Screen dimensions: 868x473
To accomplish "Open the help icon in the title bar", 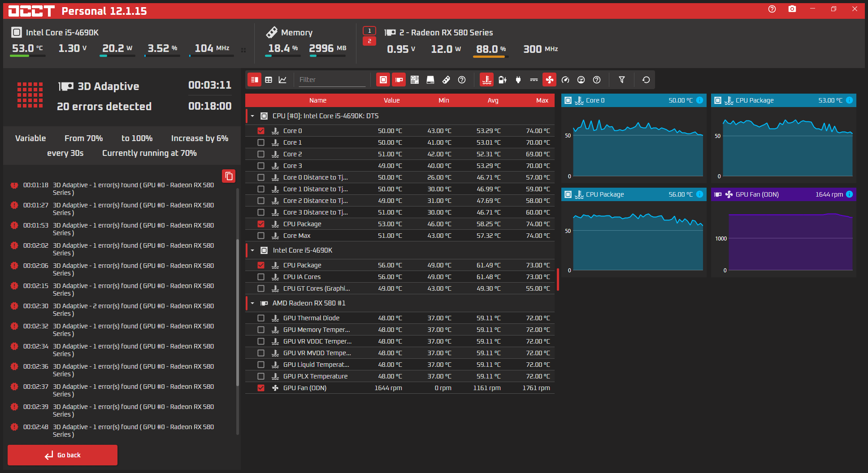I will (772, 9).
